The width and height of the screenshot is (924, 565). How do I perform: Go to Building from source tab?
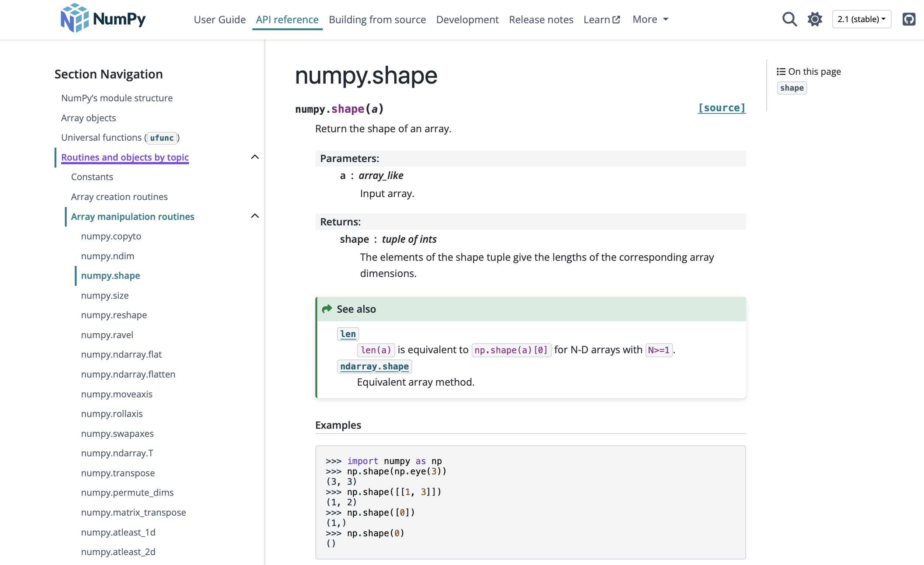(x=377, y=20)
